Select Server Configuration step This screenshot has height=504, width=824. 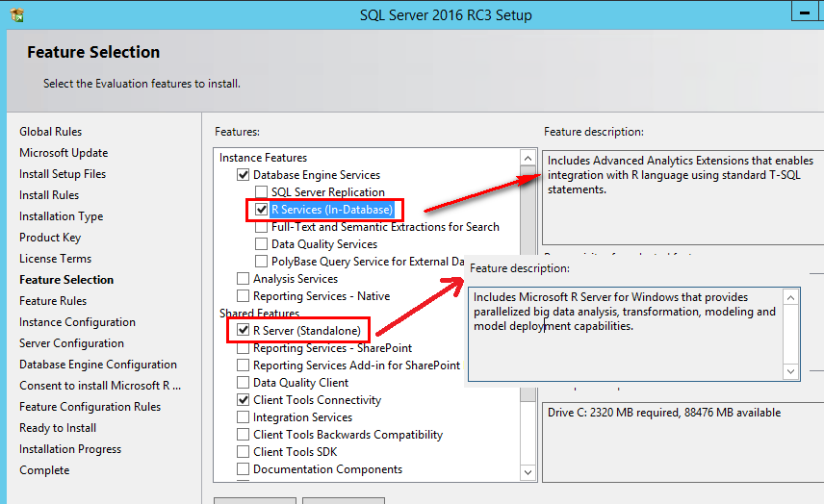click(71, 343)
